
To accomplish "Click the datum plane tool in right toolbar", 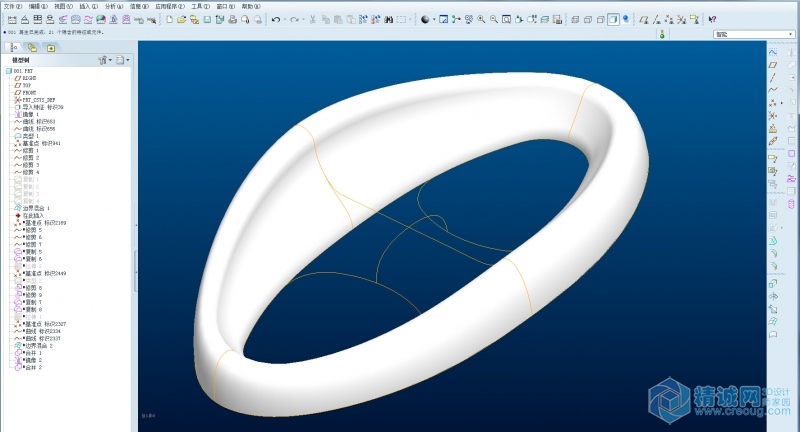I will [773, 65].
